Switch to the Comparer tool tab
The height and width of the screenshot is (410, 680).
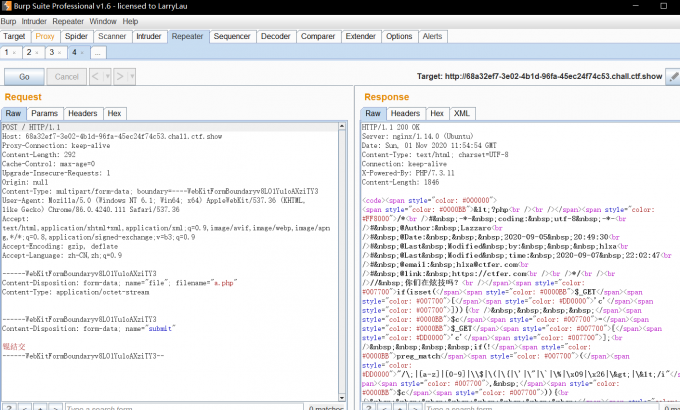tap(318, 36)
